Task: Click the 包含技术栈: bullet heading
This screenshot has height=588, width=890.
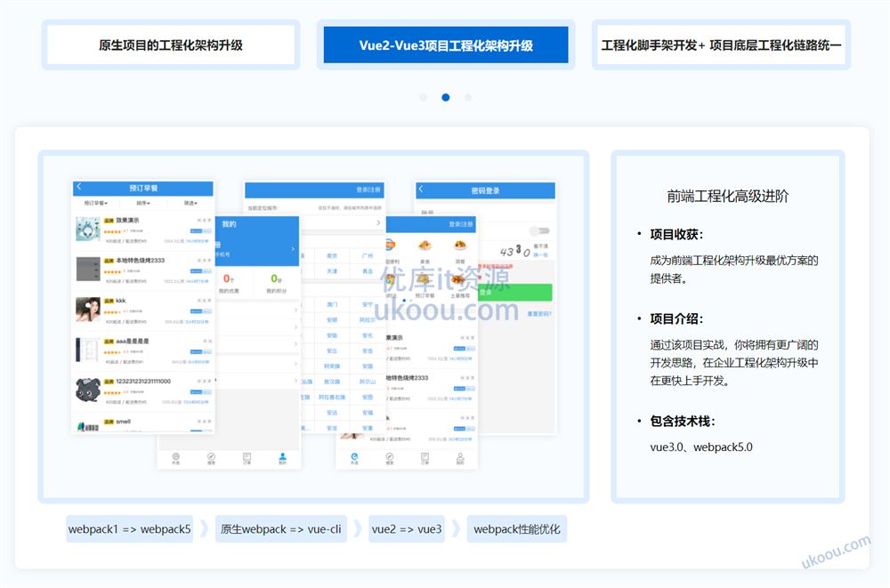Action: (683, 421)
